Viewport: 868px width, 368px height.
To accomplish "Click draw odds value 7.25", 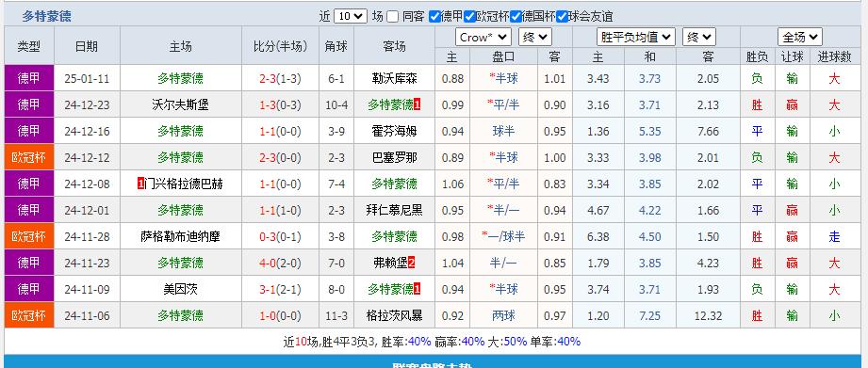I will (x=650, y=315).
